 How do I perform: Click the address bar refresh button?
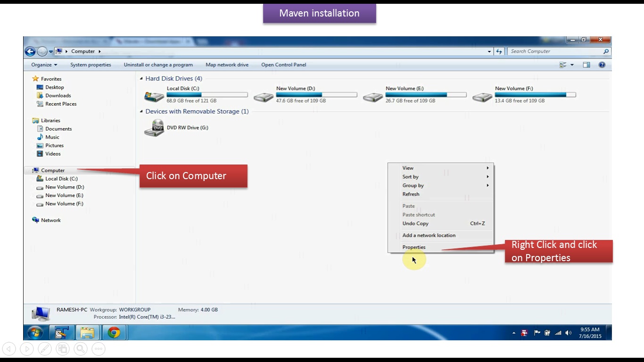499,51
